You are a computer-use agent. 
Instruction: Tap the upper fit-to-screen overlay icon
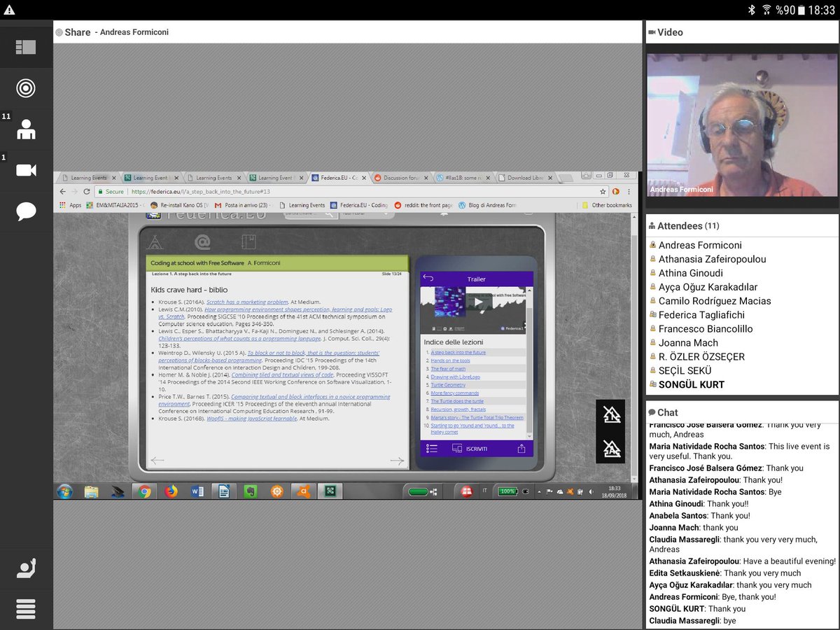point(612,414)
